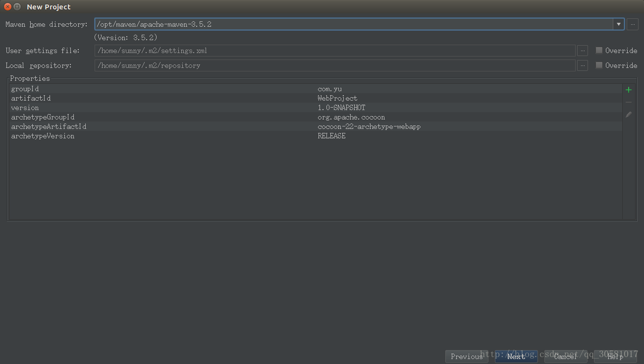The width and height of the screenshot is (644, 364).
Task: Click the value WebProject
Action: click(337, 98)
